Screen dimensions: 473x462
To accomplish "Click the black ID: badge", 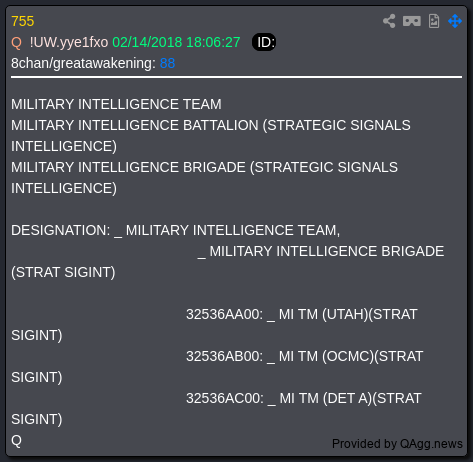I will [264, 42].
